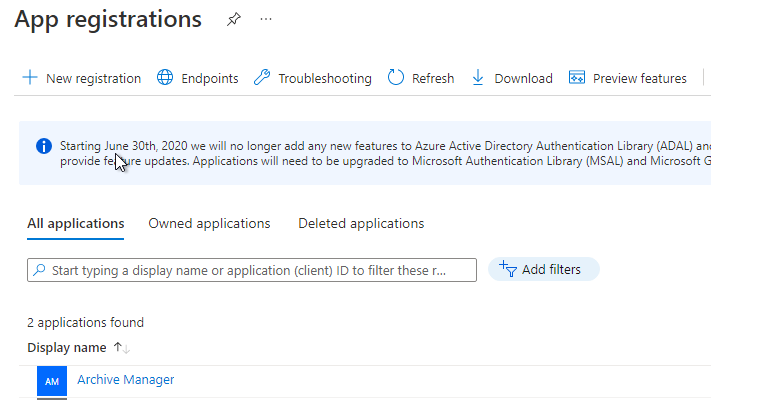
Task: Click the funnel icon on Add filters
Action: [508, 269]
